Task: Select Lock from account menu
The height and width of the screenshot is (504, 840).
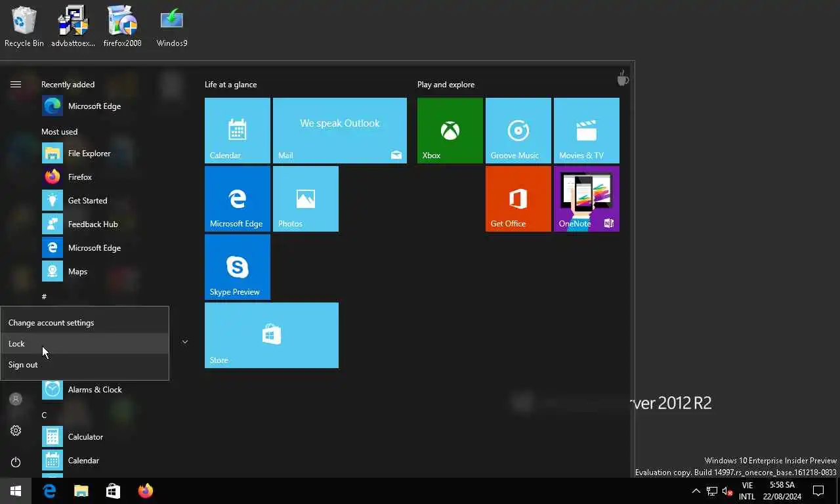Action: [85, 343]
